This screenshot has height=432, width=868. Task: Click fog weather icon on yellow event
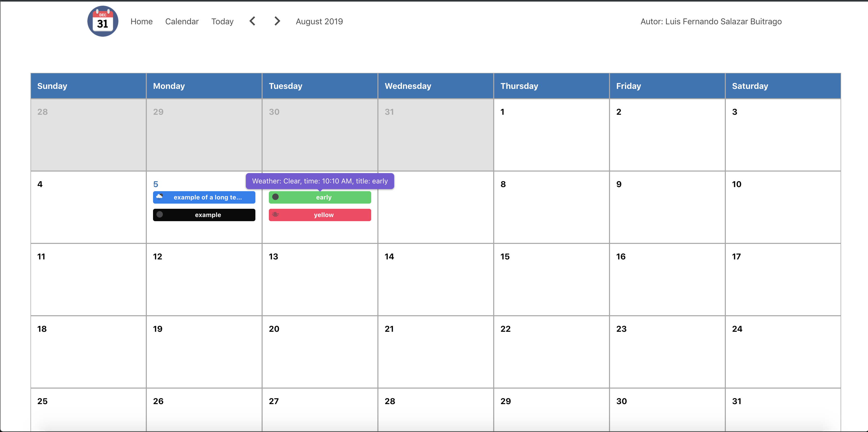point(275,214)
